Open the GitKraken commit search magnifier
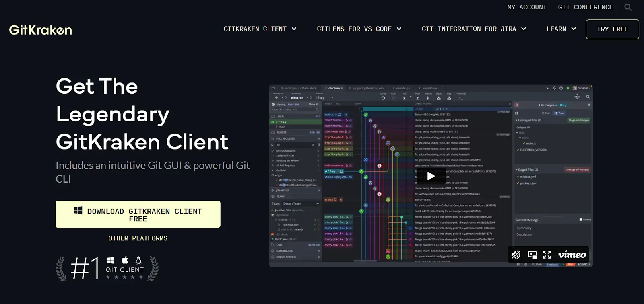Viewport: 644px width, 304px height. point(588,97)
